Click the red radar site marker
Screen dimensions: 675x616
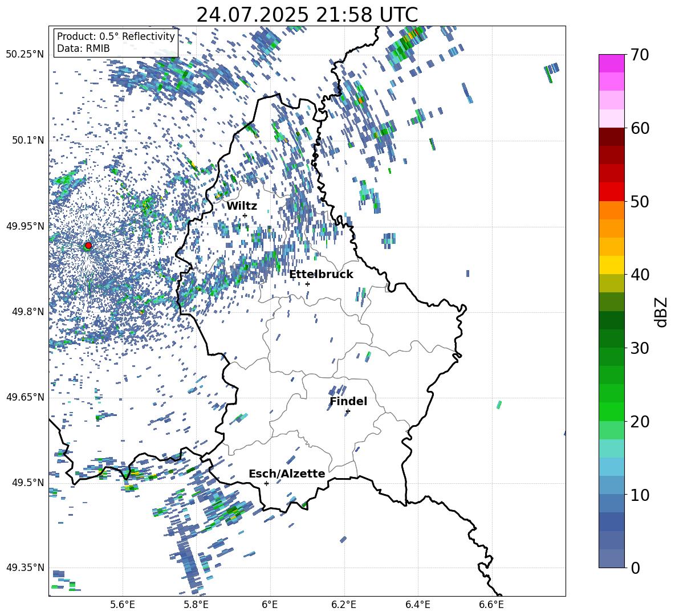coord(88,245)
